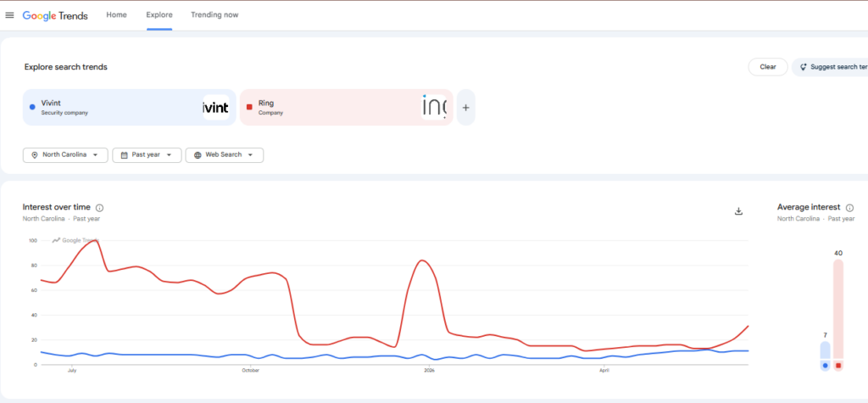Click the 2026 axis label
Screen dimensions: 868x403
[429, 370]
